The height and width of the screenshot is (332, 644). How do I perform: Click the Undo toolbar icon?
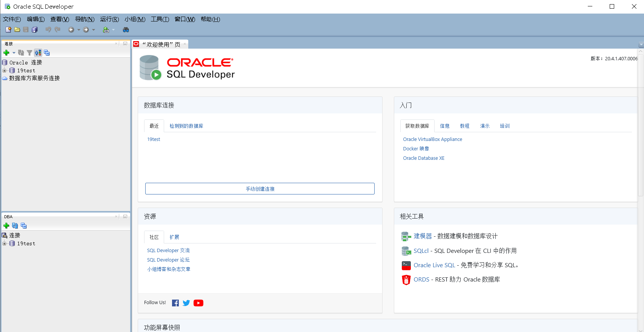point(48,29)
